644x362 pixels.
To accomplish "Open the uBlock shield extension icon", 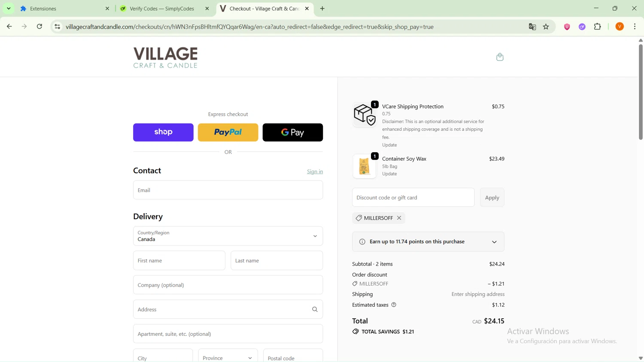I will (567, 27).
